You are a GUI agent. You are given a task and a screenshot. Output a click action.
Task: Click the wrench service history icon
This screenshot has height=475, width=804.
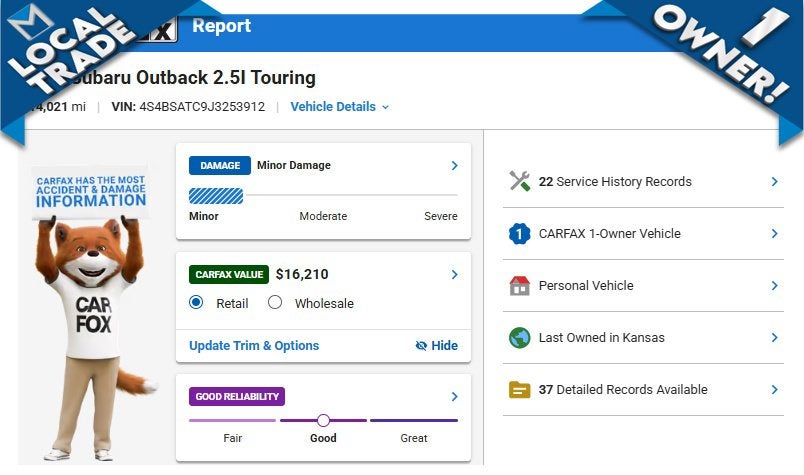(x=519, y=181)
